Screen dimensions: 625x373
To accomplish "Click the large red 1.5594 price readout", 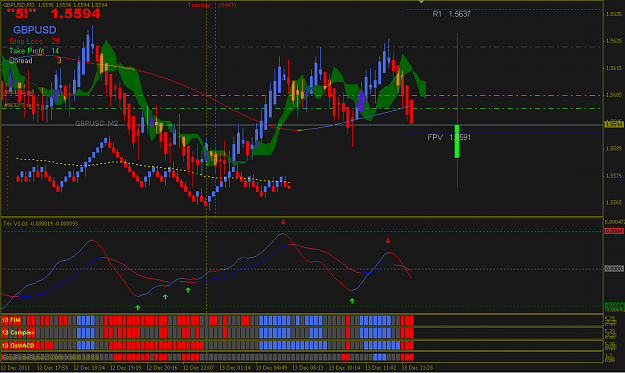I will pyautogui.click(x=75, y=14).
